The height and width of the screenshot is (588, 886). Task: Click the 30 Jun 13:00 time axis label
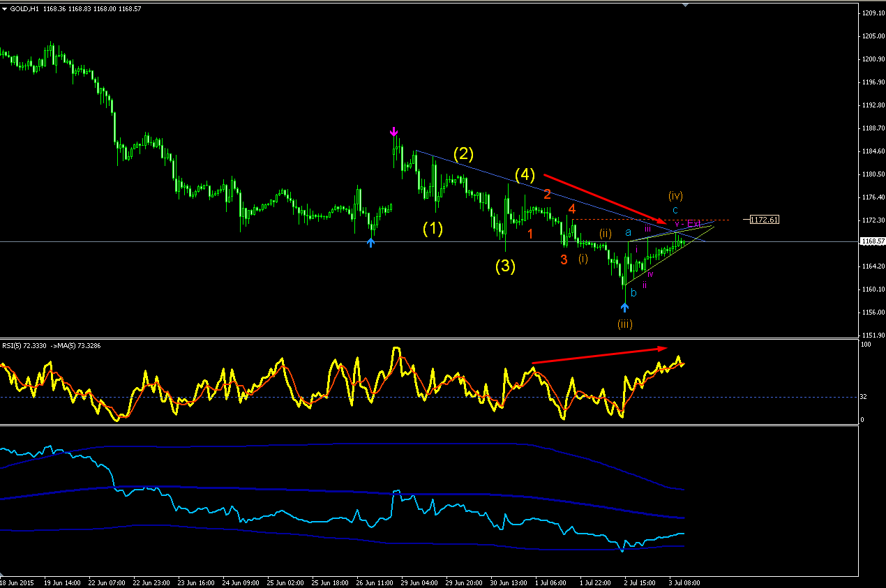pos(507,582)
